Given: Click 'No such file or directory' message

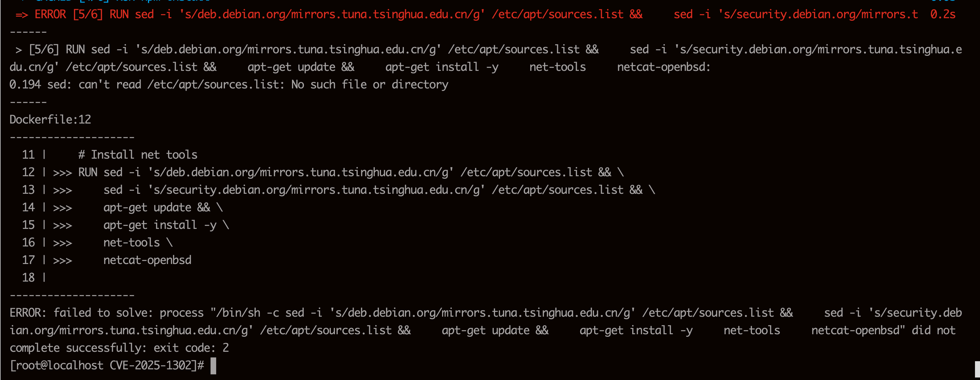Looking at the screenshot, I should coord(369,85).
